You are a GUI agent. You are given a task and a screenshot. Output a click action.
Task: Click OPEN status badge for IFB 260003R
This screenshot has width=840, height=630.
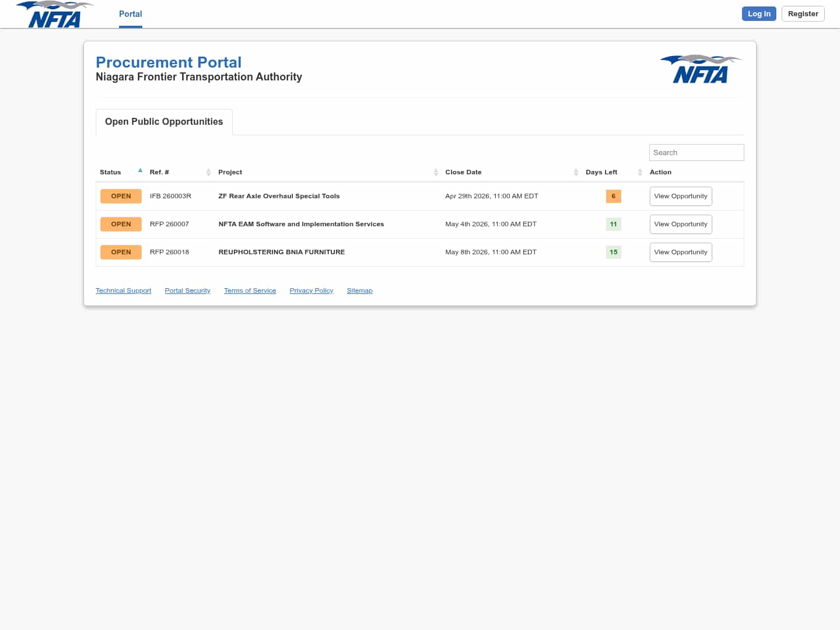pyautogui.click(x=121, y=197)
